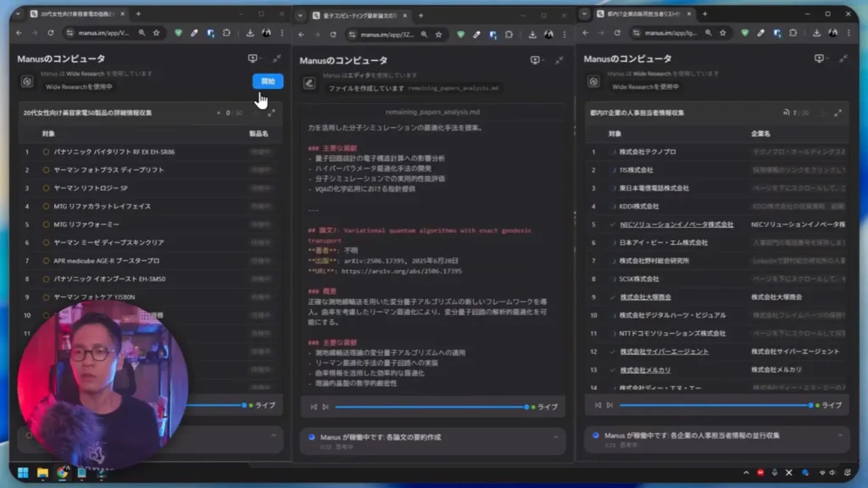
Task: Click the pen extension icon in 都内IT企業 window
Action: [x=761, y=33]
